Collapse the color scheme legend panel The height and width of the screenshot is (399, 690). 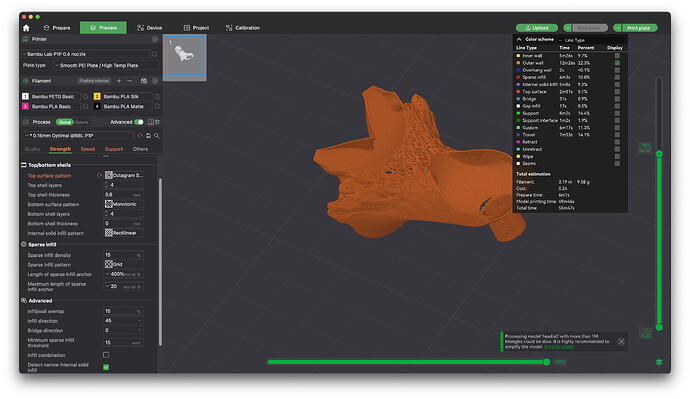coord(519,40)
